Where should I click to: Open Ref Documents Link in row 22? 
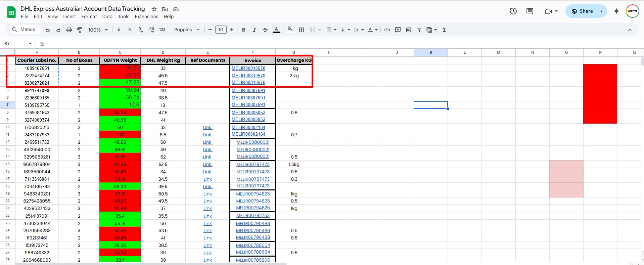(x=208, y=216)
